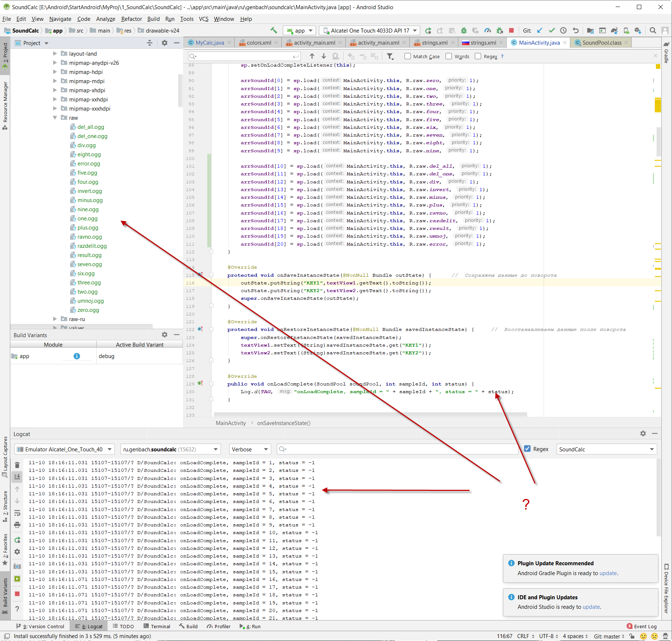Viewport: 672px width, 641px height.
Task: Click the Logcat search input field
Action: [x=397, y=449]
